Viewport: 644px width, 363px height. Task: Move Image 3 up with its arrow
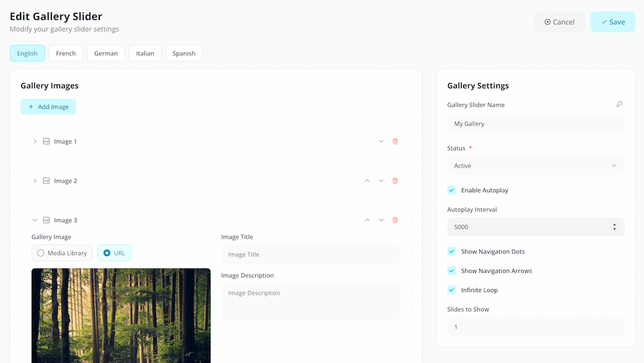[367, 221]
